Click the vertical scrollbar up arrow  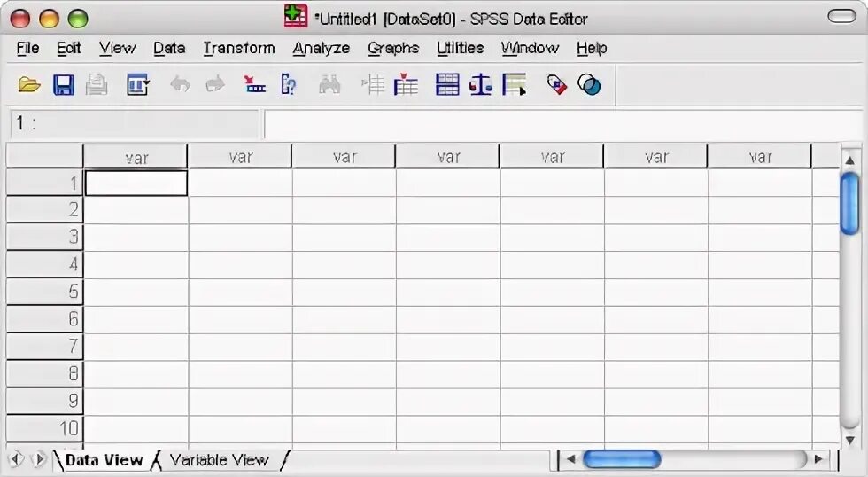point(849,160)
